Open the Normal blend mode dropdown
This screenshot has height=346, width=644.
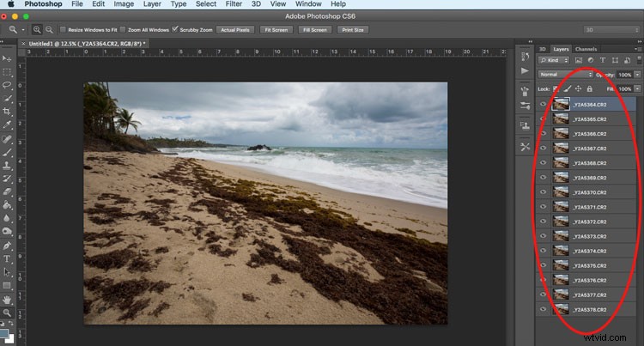[566, 75]
